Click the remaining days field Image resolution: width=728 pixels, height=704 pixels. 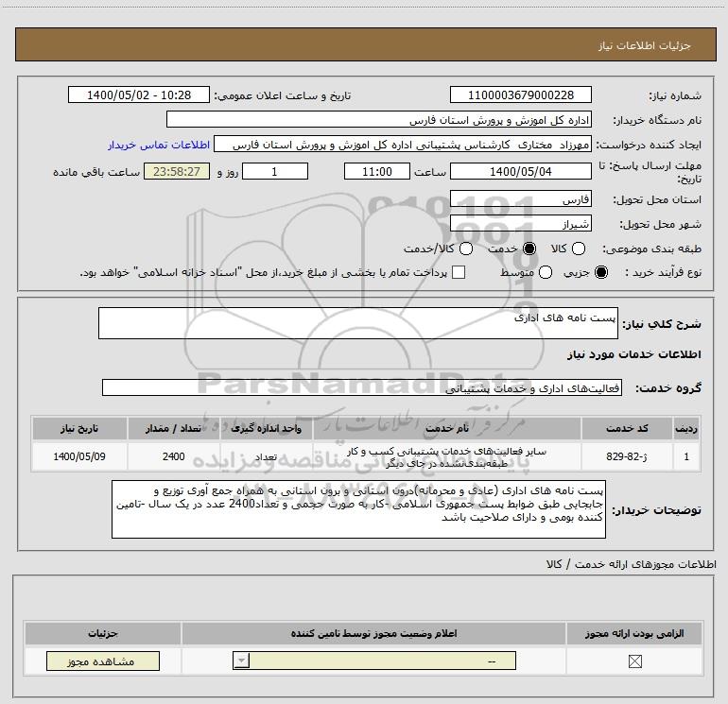pyautogui.click(x=275, y=171)
